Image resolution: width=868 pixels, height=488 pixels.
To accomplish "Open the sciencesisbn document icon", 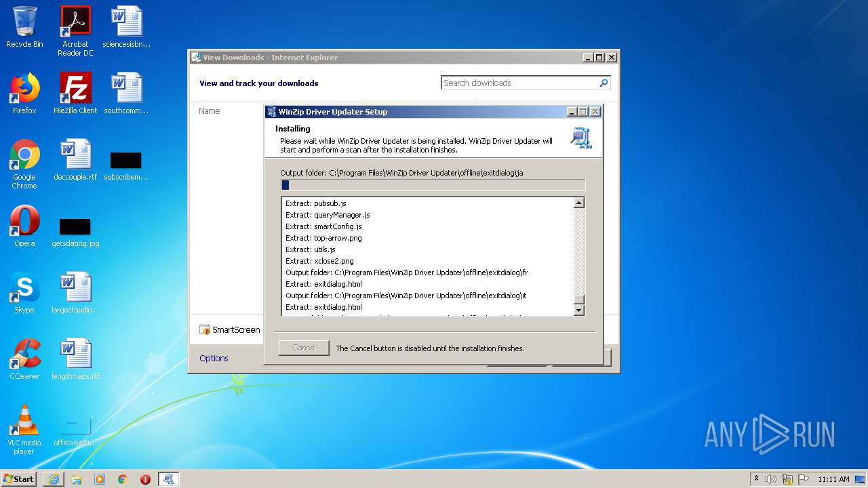I will [126, 27].
